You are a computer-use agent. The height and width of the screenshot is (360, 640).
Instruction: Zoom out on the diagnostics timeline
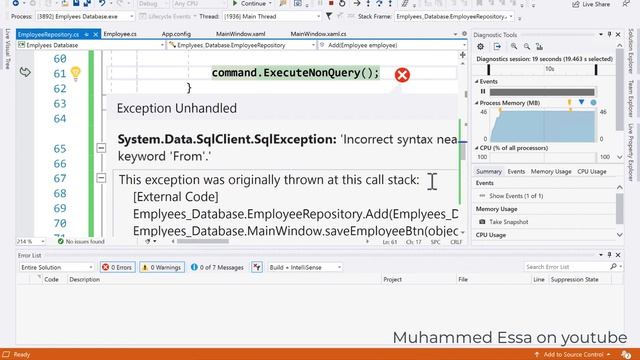coord(527,47)
